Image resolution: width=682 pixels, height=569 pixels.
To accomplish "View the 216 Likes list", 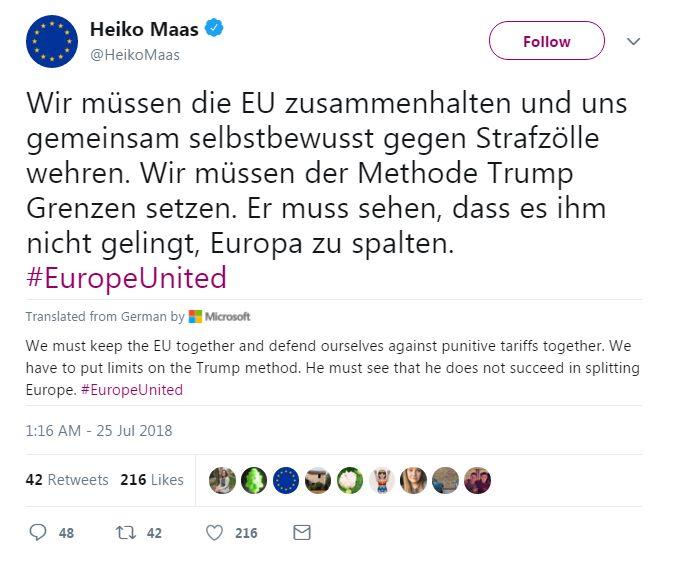I will (152, 479).
